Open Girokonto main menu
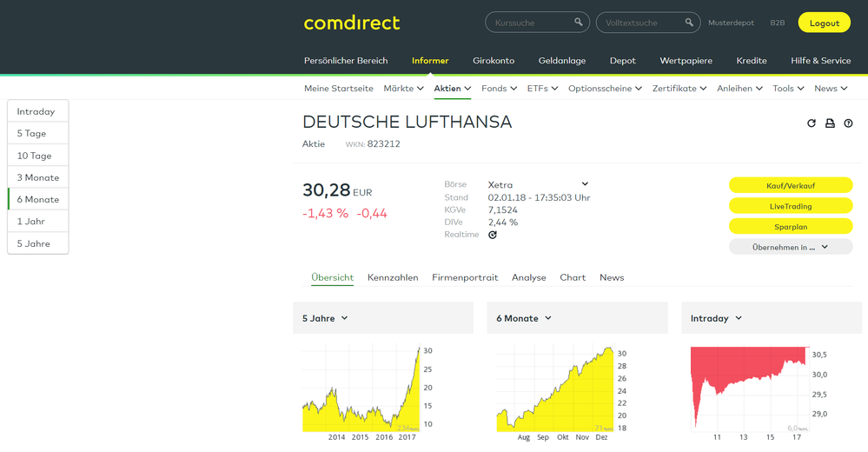The image size is (868, 452). point(494,60)
